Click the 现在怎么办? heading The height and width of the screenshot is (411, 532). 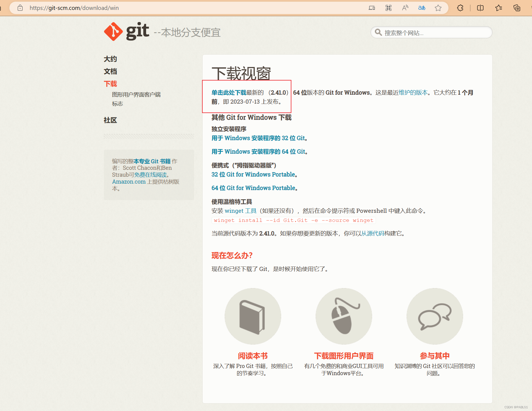[x=232, y=256]
